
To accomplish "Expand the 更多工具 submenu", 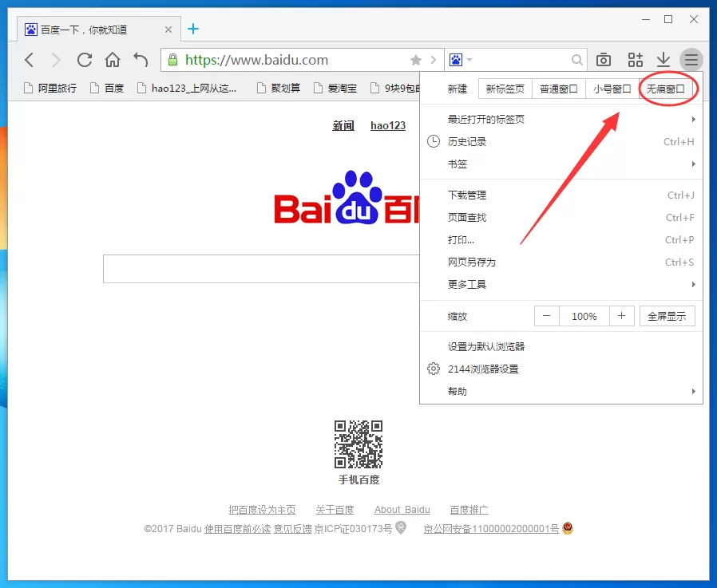I will tap(561, 285).
